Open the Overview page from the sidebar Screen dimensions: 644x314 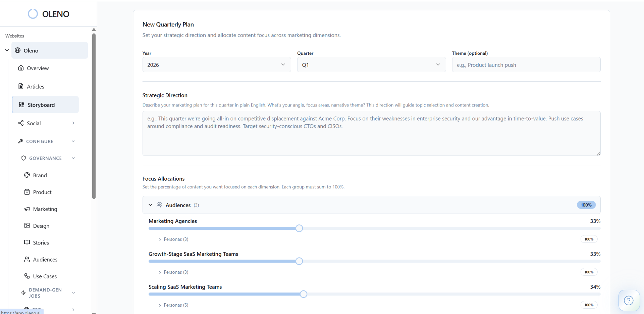coord(21,68)
